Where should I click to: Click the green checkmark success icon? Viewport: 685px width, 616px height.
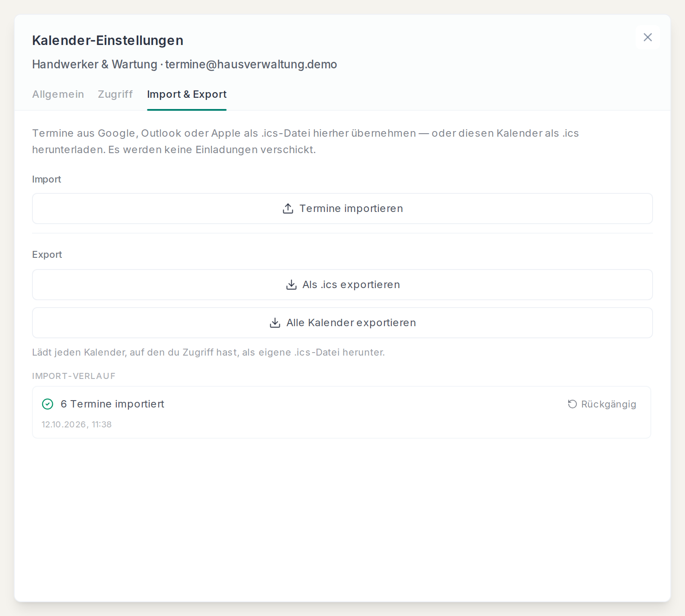click(x=48, y=404)
